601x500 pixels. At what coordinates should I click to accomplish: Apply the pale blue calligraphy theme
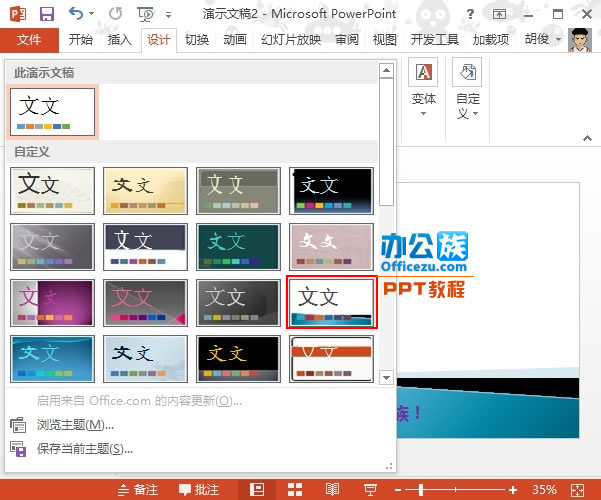[145, 359]
